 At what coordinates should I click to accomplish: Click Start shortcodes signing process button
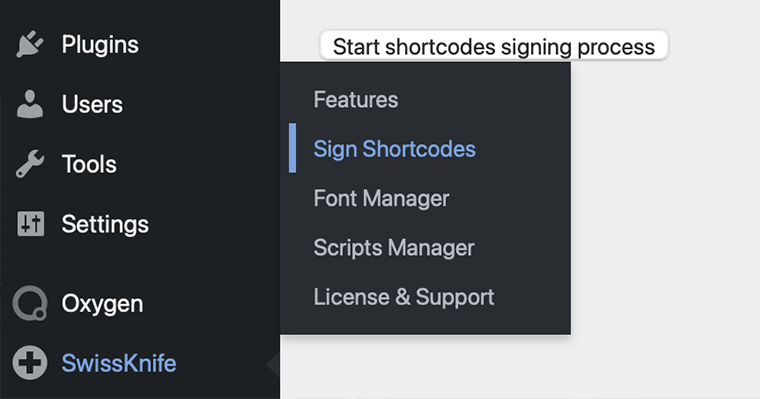494,47
